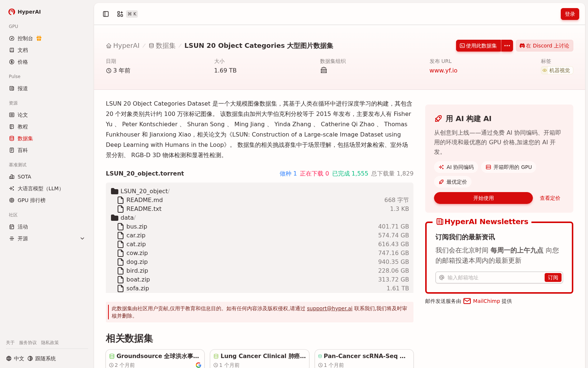Screen dimensions: 588x368
Task: Click the 开始使用 button
Action: (x=483, y=198)
